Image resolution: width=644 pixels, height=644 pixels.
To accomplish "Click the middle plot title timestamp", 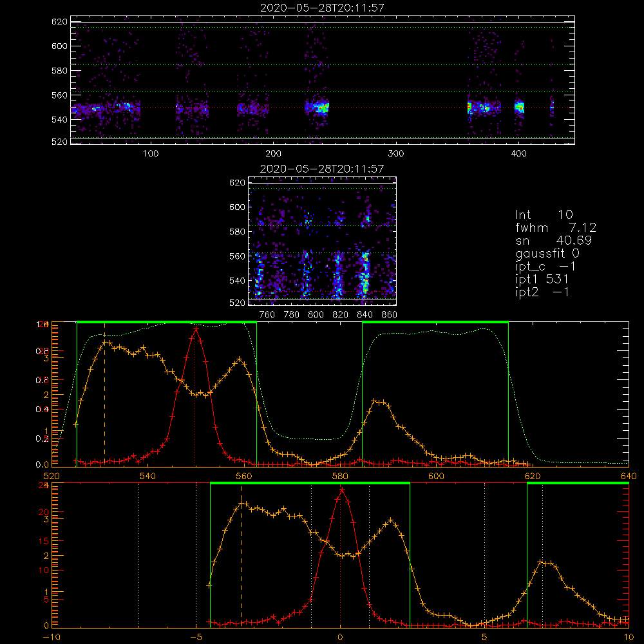I will (322, 169).
